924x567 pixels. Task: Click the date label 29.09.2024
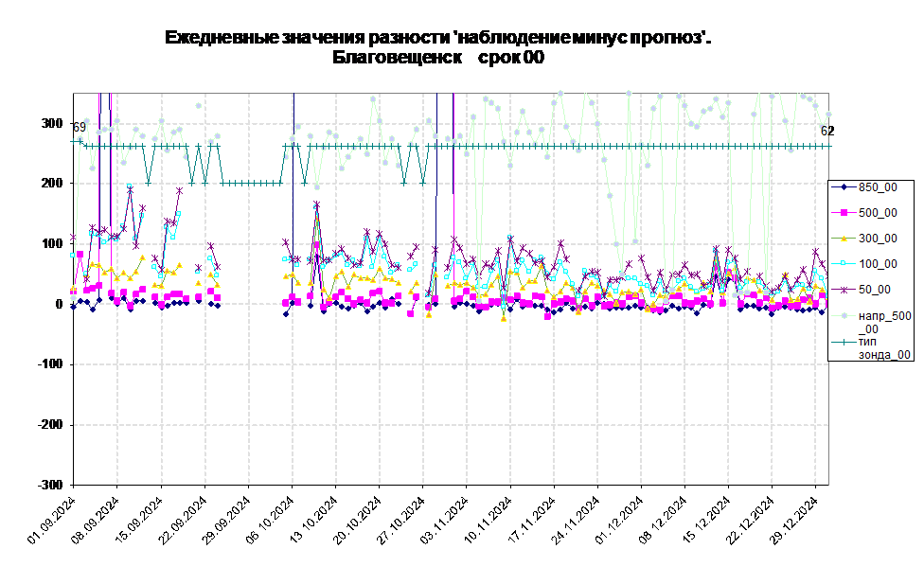pos(226,520)
